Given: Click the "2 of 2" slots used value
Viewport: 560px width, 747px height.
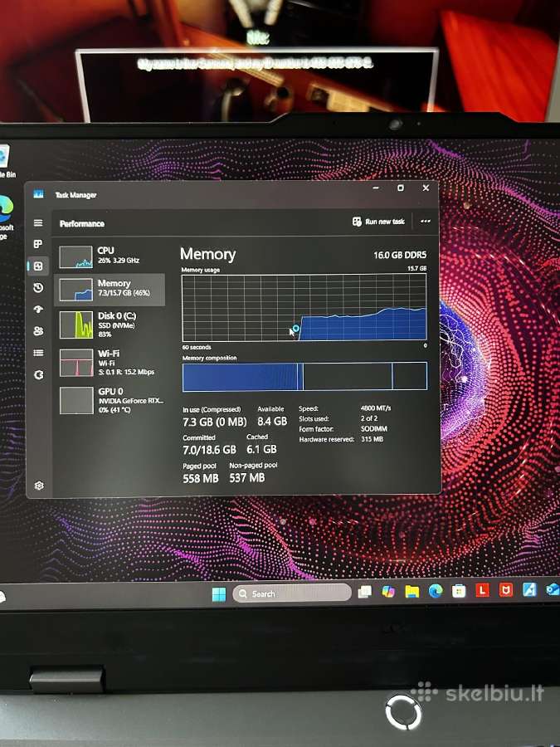Looking at the screenshot, I should (369, 418).
